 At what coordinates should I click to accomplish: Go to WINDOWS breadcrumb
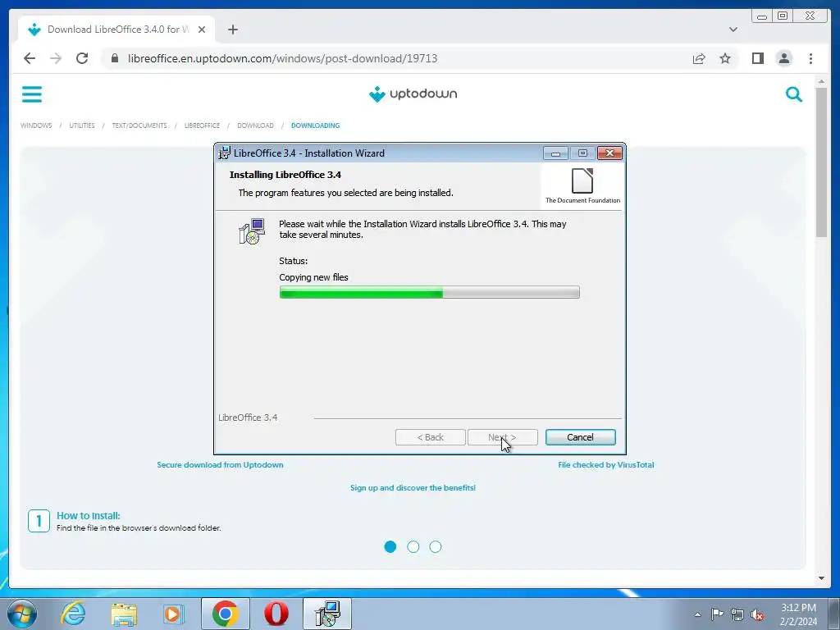click(x=36, y=126)
